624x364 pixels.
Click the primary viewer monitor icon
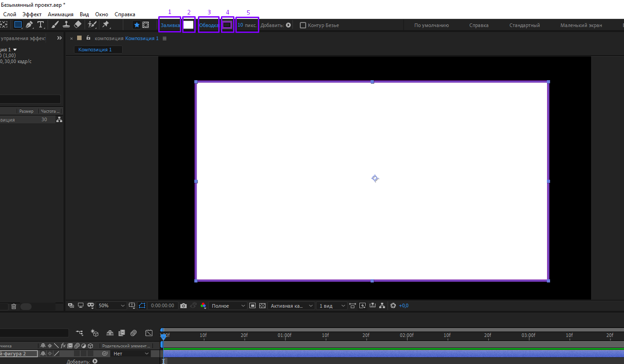click(x=81, y=305)
